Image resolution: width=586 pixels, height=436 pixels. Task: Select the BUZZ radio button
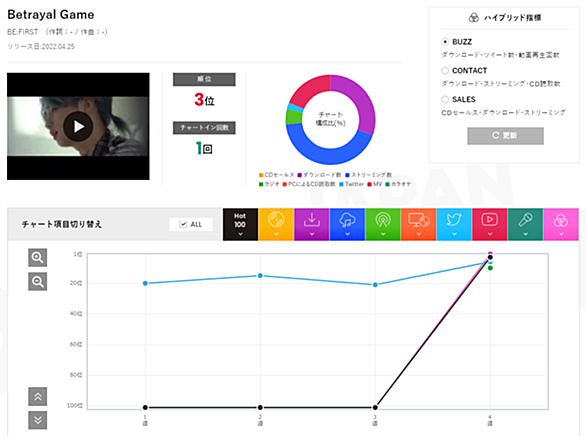coord(445,41)
